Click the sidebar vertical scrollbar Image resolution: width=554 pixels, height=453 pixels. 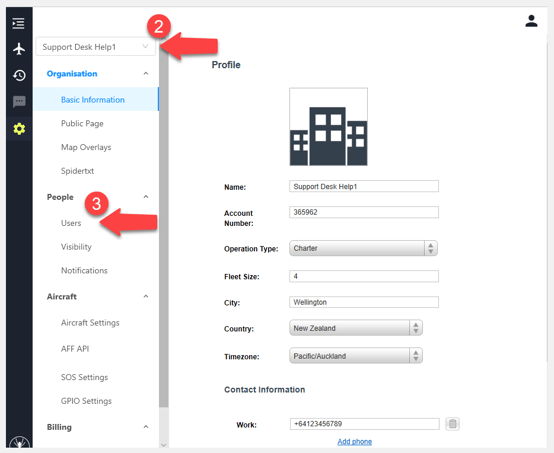click(163, 226)
